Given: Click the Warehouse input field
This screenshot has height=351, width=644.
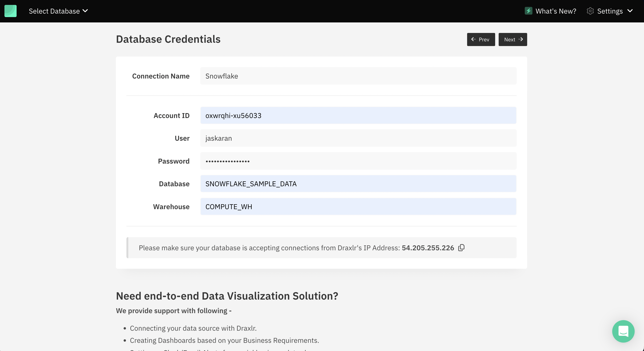Looking at the screenshot, I should click(358, 207).
